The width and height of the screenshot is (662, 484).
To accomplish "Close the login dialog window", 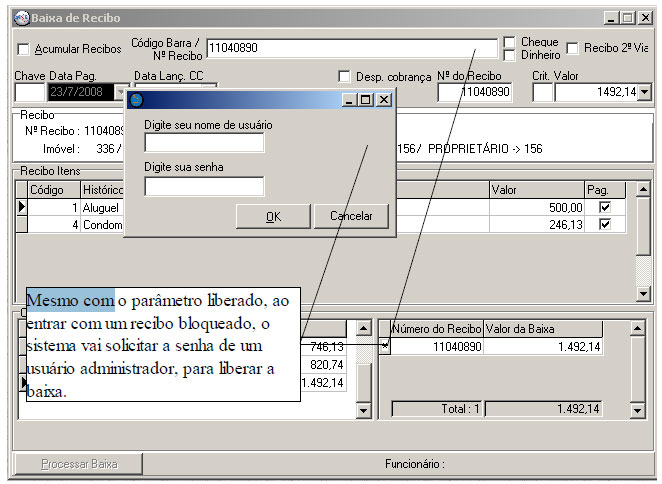I will (x=384, y=100).
